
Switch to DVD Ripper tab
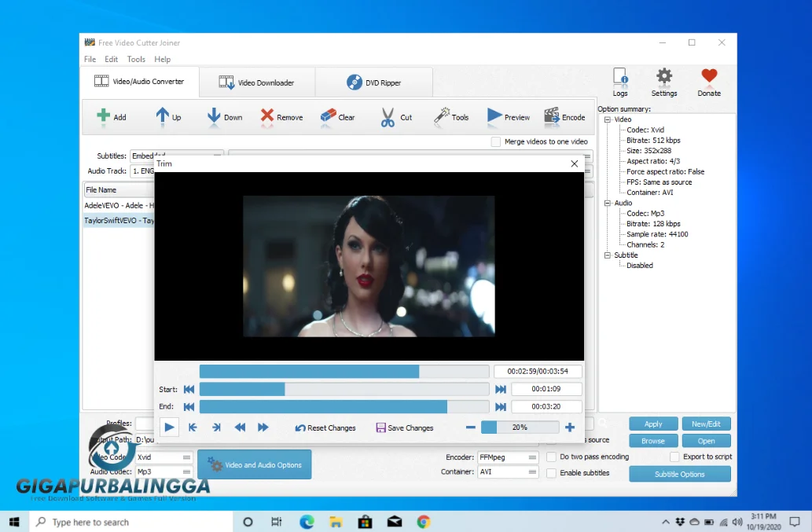[x=374, y=83]
